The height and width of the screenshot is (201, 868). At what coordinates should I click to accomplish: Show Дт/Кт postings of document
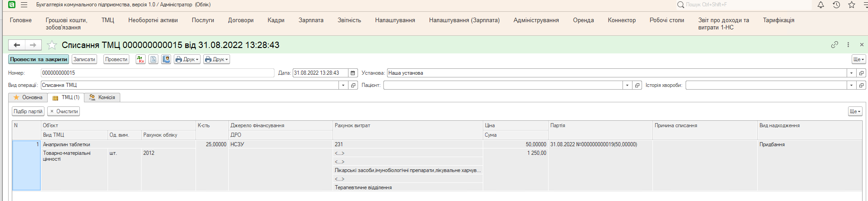pyautogui.click(x=141, y=59)
